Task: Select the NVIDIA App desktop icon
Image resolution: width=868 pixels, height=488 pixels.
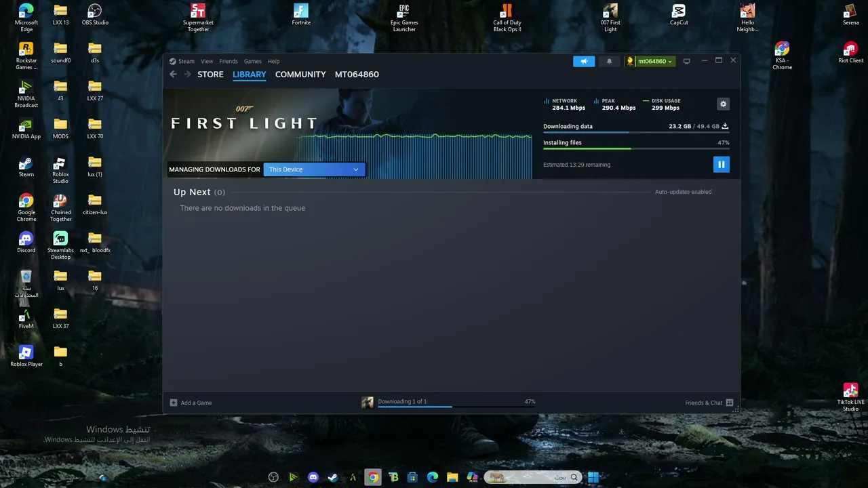Action: (26, 128)
